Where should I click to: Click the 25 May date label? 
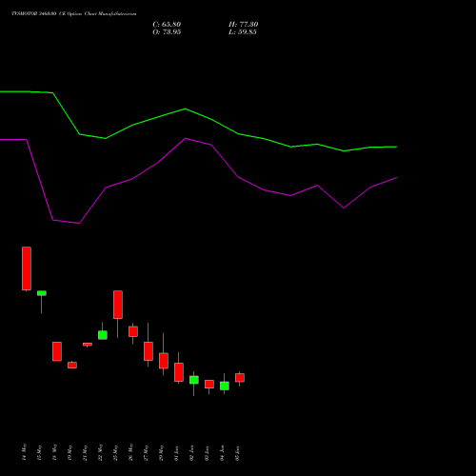tap(116, 452)
